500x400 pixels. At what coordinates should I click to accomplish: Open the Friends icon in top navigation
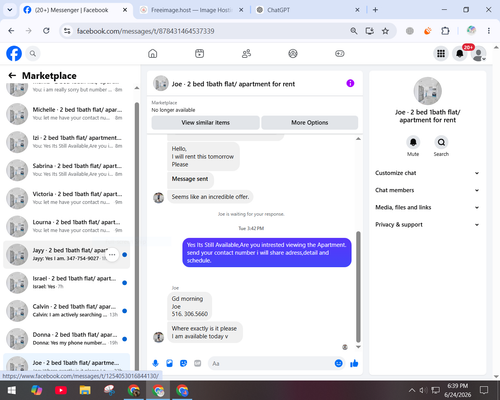pos(246,53)
